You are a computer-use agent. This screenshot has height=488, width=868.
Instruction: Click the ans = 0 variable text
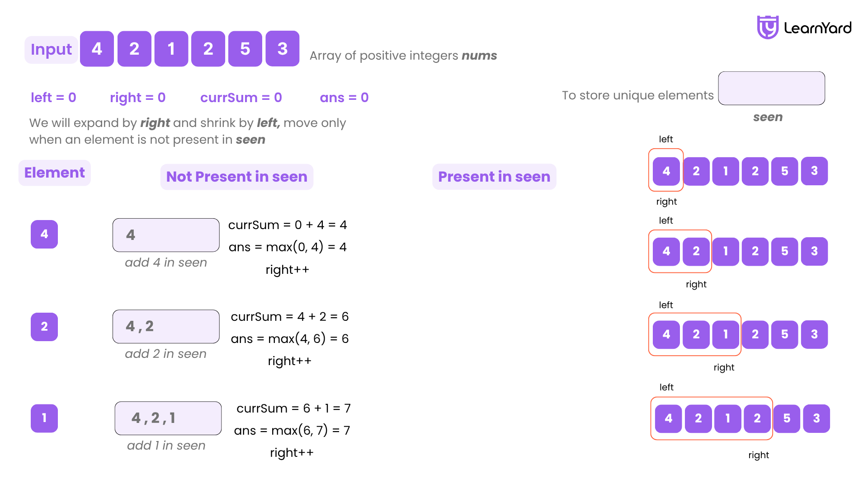pos(344,98)
